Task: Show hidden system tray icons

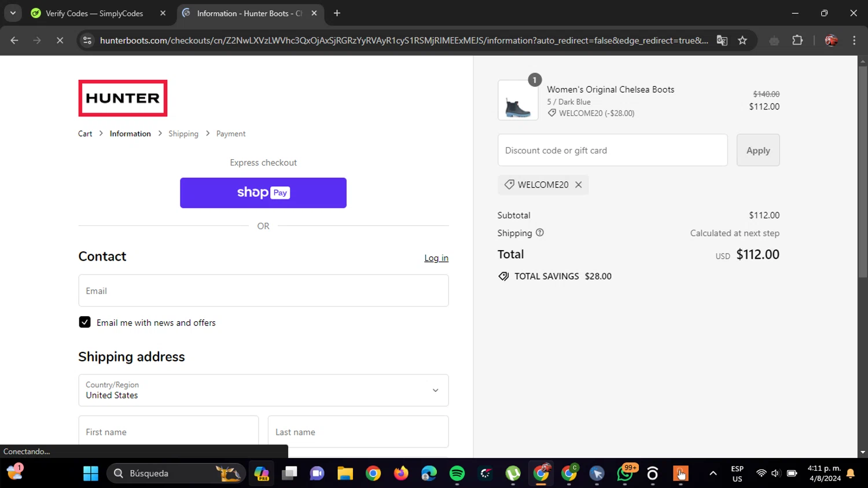Action: click(713, 474)
